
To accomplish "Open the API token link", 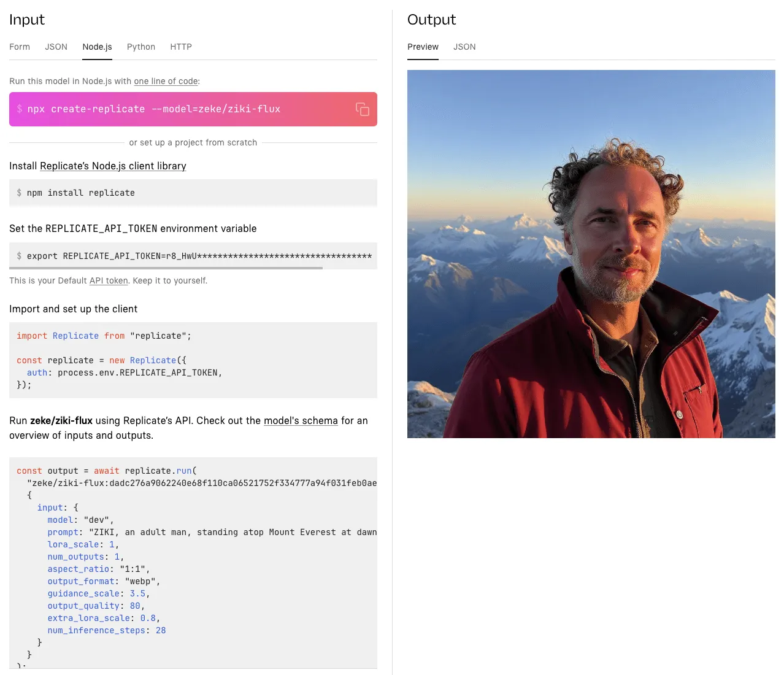I will click(x=108, y=280).
